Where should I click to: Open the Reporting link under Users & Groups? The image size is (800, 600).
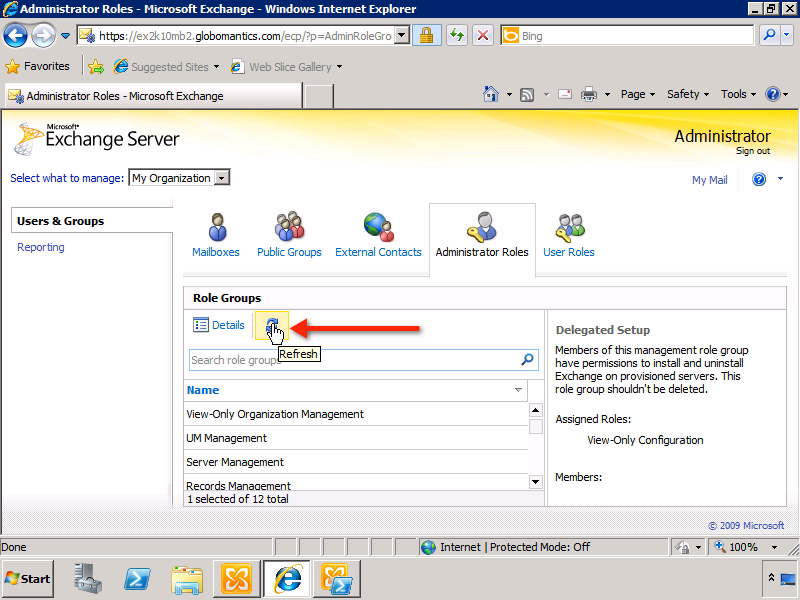coord(40,247)
